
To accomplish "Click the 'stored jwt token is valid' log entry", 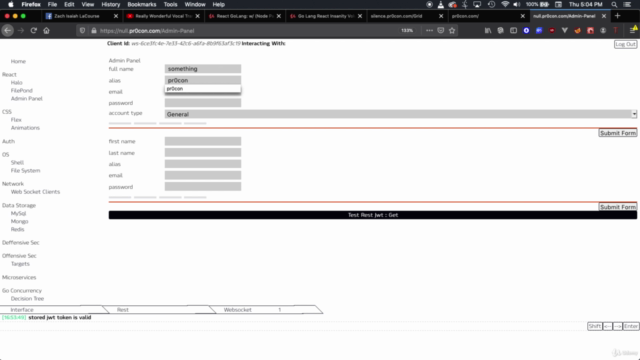I will (60, 318).
